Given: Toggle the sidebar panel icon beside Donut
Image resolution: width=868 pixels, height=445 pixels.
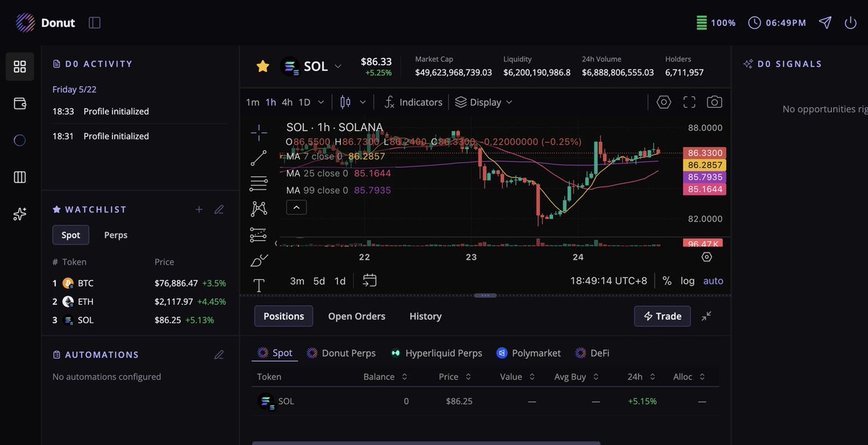Looking at the screenshot, I should tap(95, 22).
